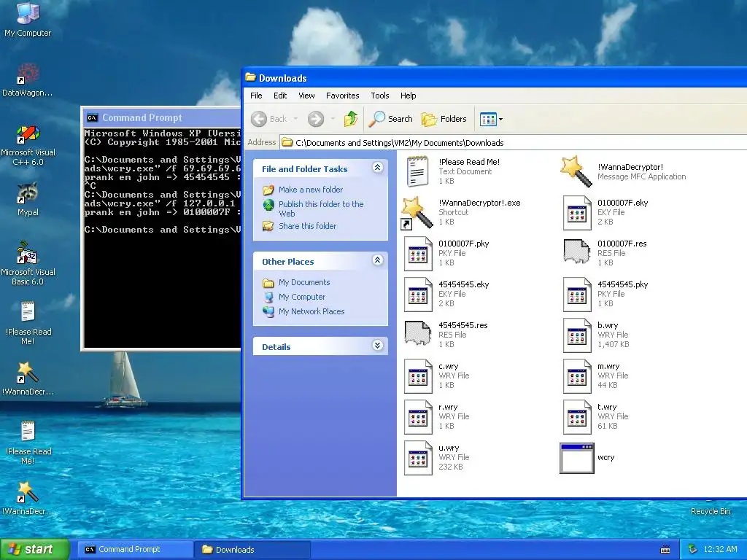Expand the Details panel
This screenshot has width=747, height=560.
[x=377, y=345]
